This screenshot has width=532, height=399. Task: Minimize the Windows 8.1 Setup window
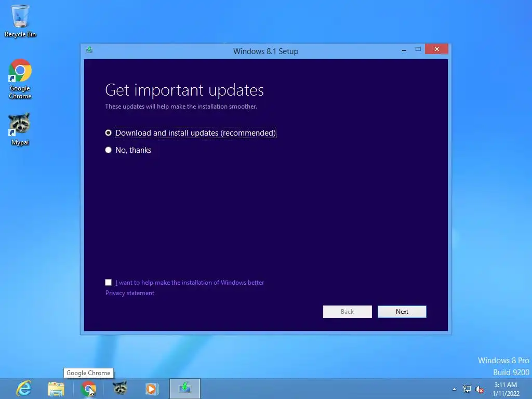(404, 50)
